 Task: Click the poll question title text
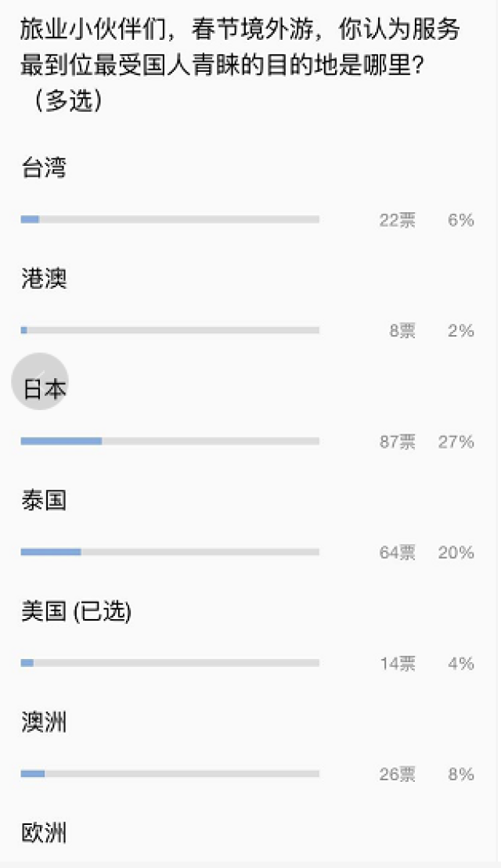point(241,65)
